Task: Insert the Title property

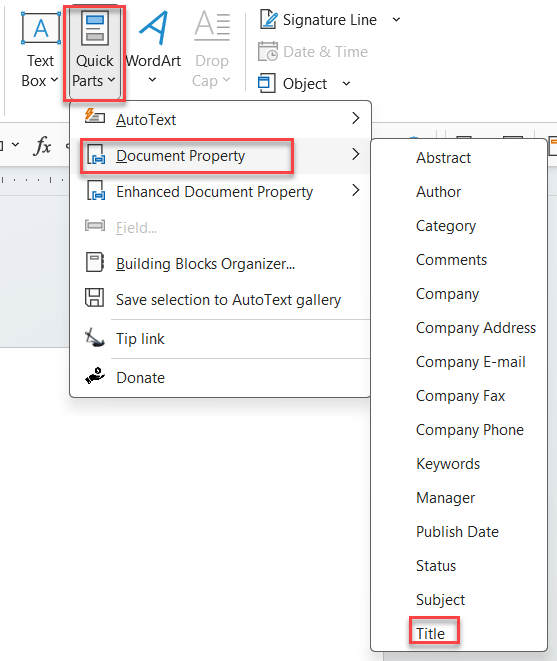Action: pyautogui.click(x=459, y=634)
